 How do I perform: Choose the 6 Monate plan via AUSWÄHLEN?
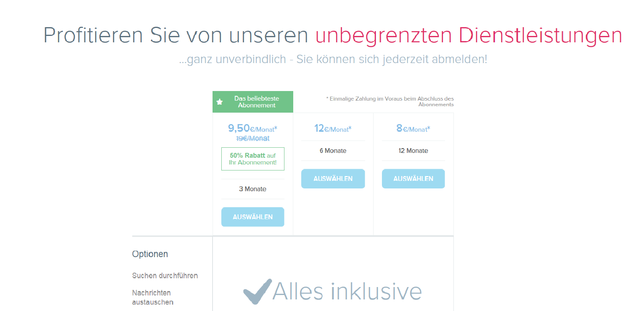[x=333, y=178]
